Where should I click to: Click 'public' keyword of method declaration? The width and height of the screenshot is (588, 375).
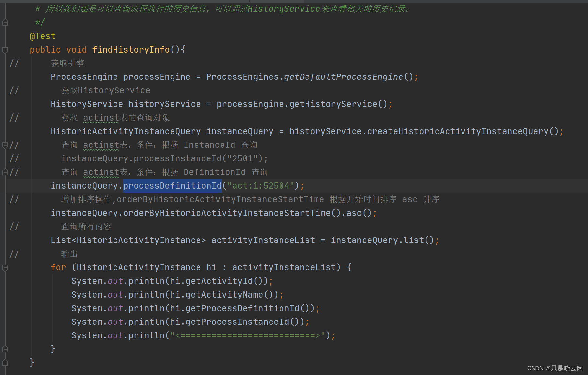pyautogui.click(x=45, y=50)
